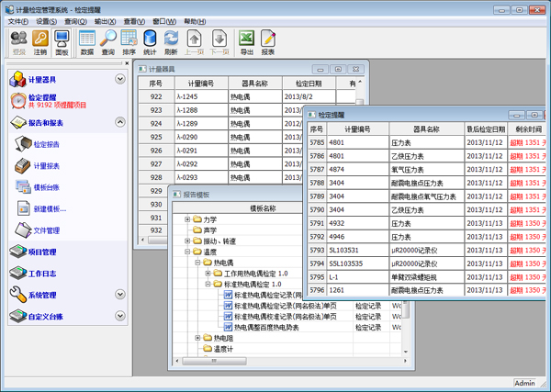Screen dimensions: 551x392
Task: Open 统计 statistics database icon
Action: tap(150, 39)
